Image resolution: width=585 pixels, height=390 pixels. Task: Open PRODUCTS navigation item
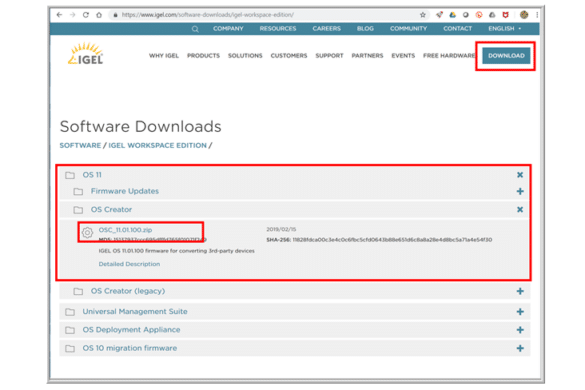[x=203, y=56]
